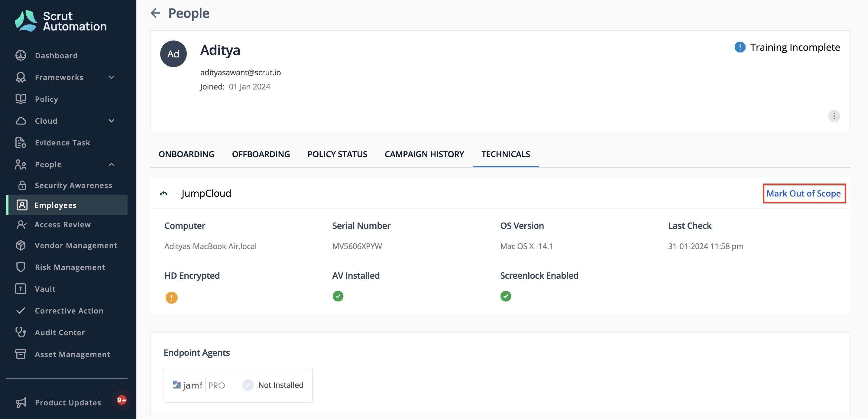This screenshot has width=868, height=419.
Task: Click the Aditya name heading
Action: tap(220, 50)
